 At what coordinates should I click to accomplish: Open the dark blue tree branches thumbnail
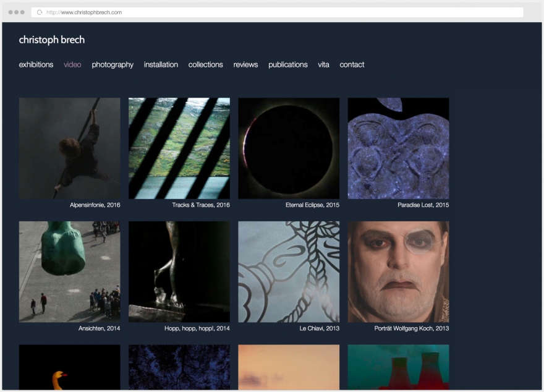coord(179,367)
